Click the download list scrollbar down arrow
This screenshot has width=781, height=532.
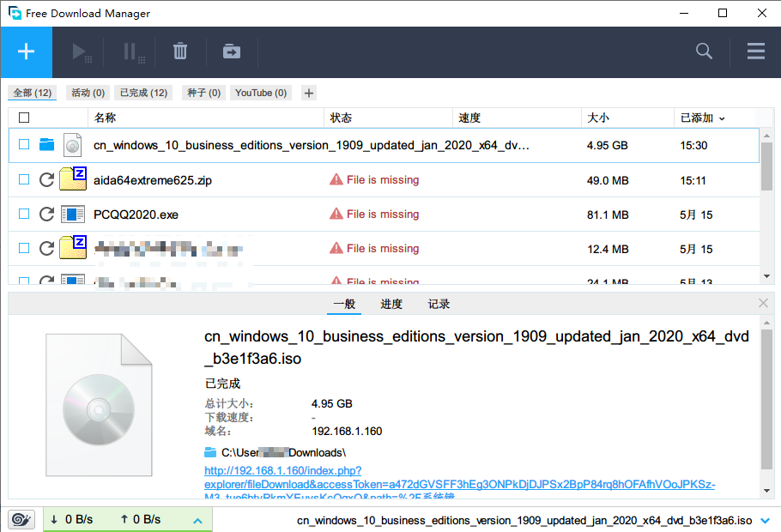point(766,276)
